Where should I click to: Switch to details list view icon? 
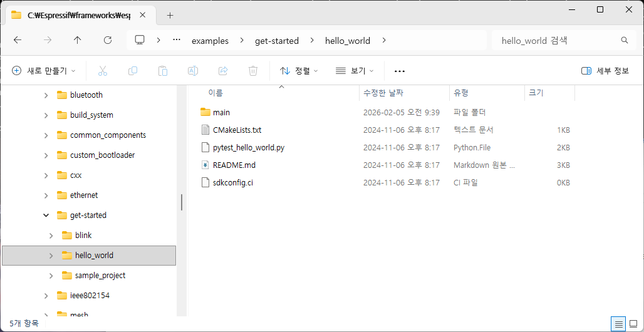pos(618,324)
